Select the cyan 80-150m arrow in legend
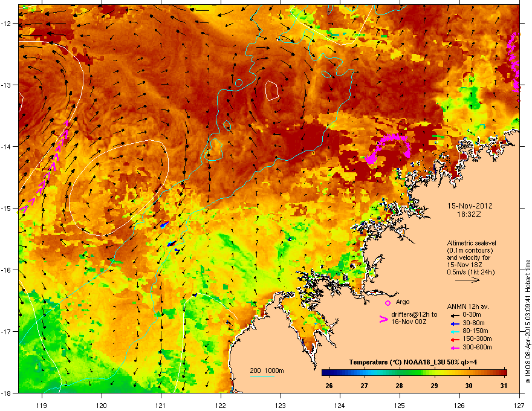 [455, 331]
